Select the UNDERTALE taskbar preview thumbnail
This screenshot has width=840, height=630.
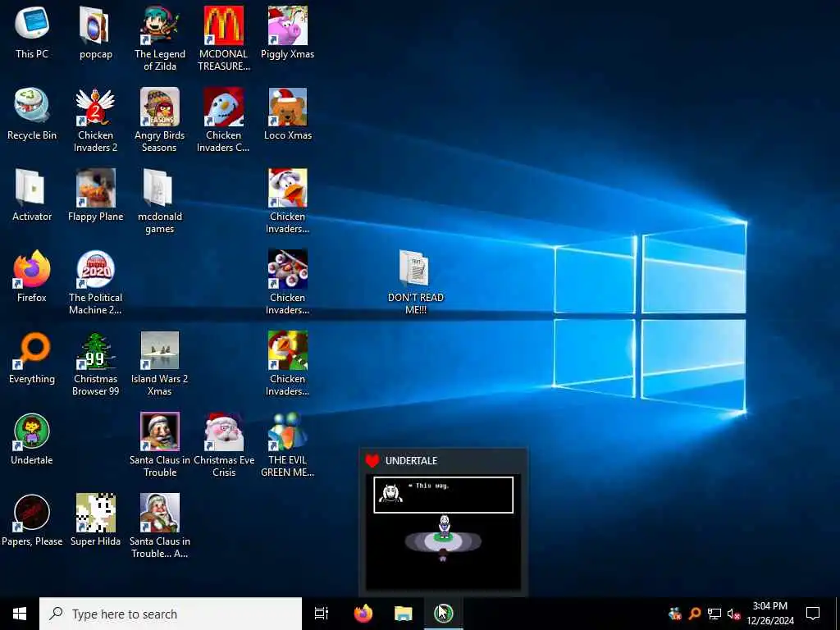[443, 532]
